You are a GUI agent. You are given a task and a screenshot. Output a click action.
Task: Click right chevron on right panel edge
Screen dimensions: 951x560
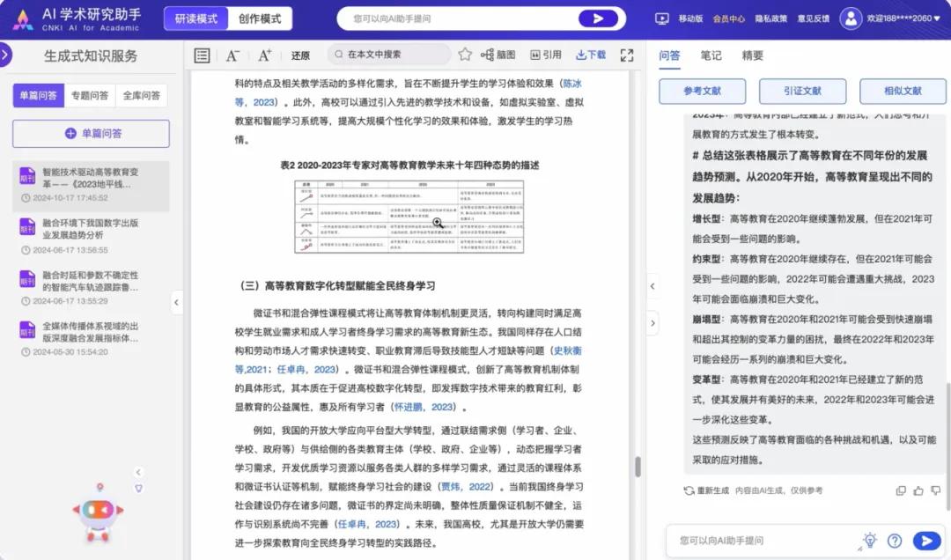[x=652, y=323]
